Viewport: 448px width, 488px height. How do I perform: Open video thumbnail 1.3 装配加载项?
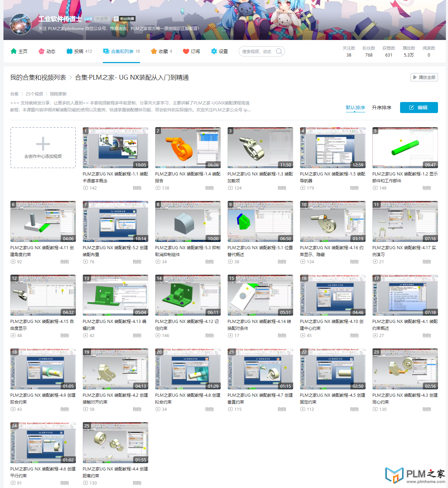point(260,148)
